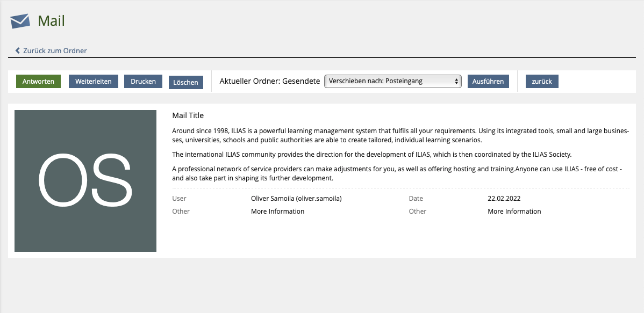This screenshot has height=313, width=644.
Task: Delete the mail with Löschen
Action: [186, 82]
